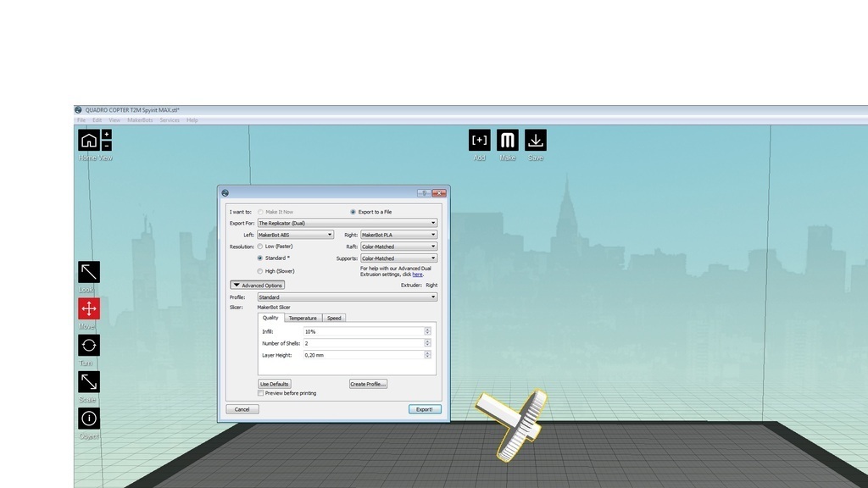The image size is (868, 488).
Task: Select the Export to a File option
Action: click(x=353, y=212)
